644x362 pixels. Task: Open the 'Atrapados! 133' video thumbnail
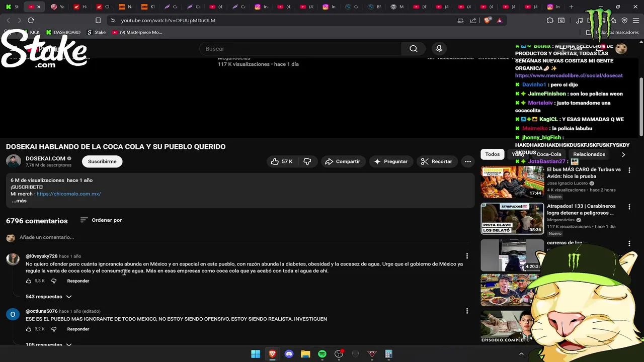coord(512,219)
